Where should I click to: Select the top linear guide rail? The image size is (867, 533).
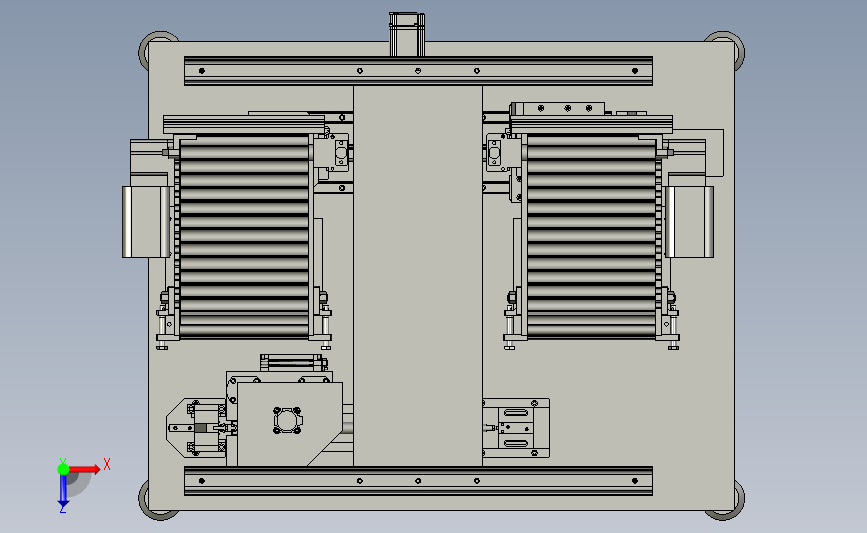pos(418,71)
